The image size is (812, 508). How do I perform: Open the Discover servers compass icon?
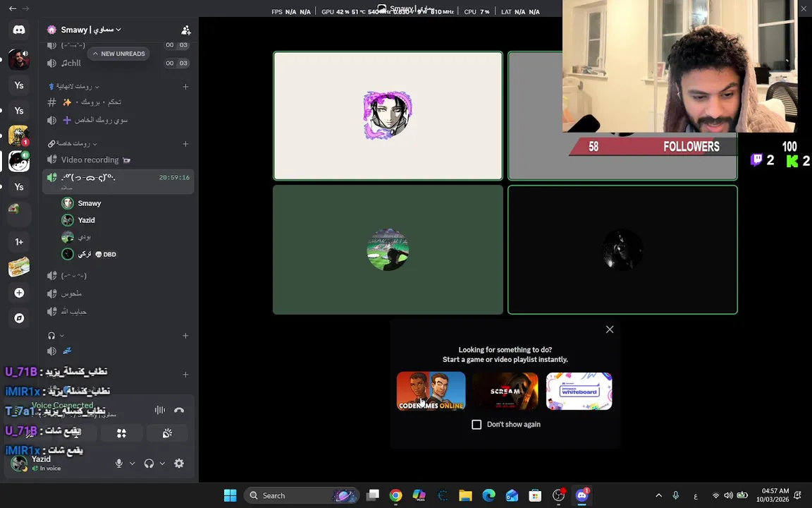pos(19,318)
